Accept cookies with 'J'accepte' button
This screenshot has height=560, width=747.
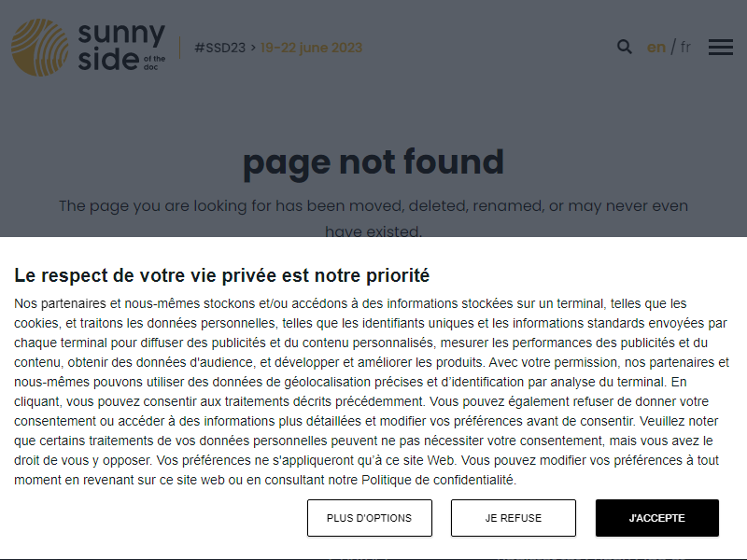point(657,518)
